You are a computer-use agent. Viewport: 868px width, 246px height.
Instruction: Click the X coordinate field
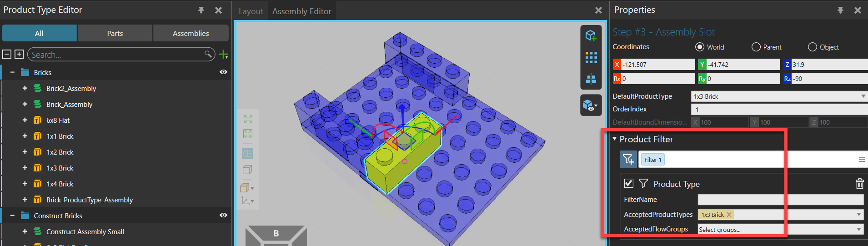(x=658, y=65)
